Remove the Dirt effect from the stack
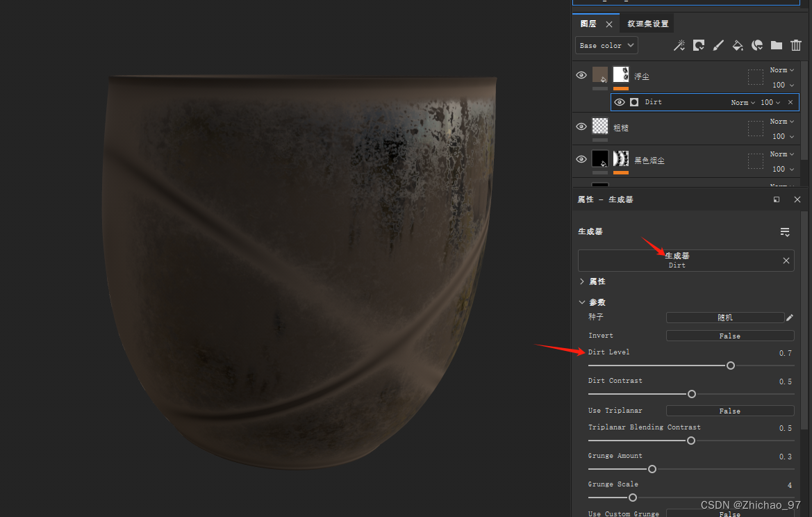The width and height of the screenshot is (812, 517). click(x=790, y=102)
